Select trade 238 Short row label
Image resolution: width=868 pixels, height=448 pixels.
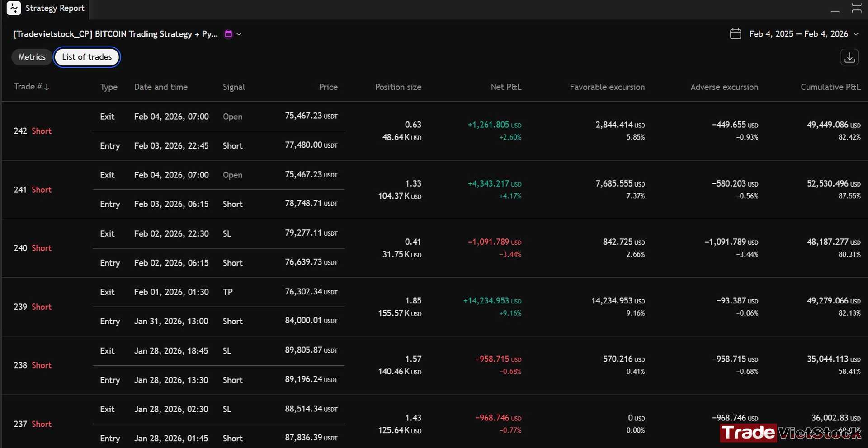[33, 365]
